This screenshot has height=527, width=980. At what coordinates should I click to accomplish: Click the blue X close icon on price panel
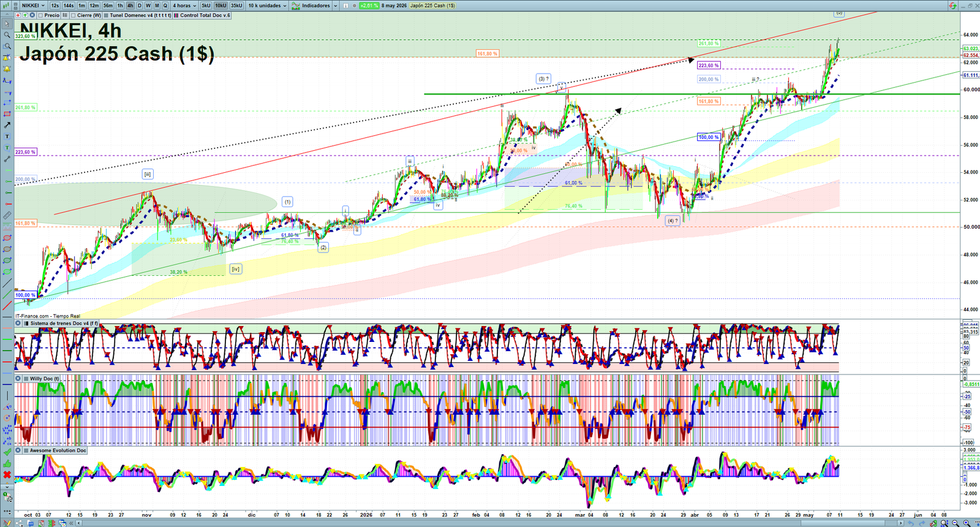[32, 15]
